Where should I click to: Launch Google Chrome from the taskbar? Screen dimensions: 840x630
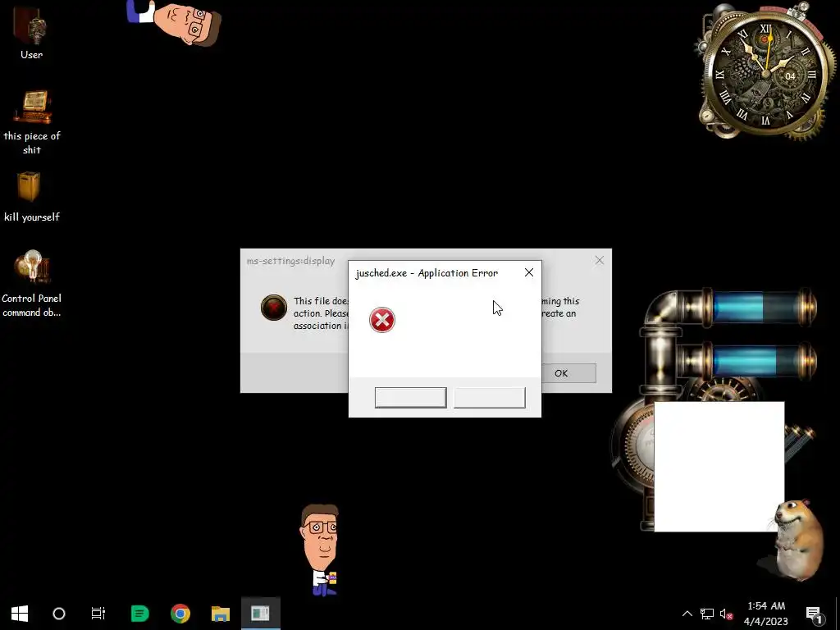click(180, 614)
